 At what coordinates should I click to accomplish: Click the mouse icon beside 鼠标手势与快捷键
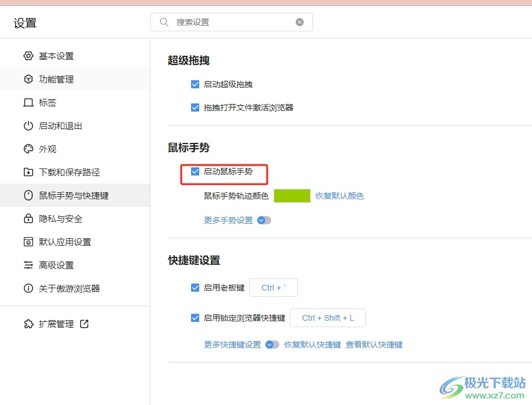(x=28, y=195)
